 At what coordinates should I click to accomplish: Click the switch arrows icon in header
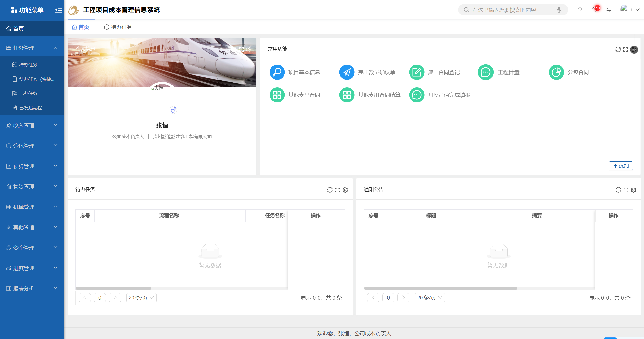click(609, 10)
